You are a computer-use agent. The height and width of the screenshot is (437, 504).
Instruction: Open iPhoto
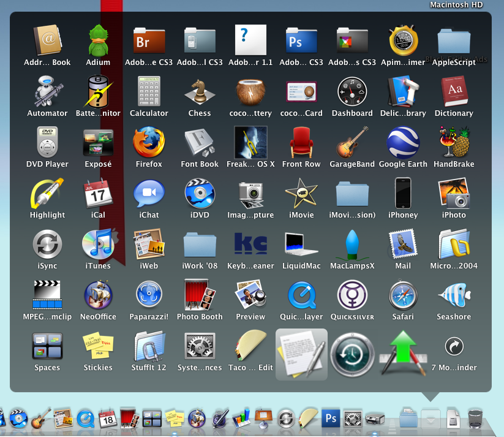click(x=454, y=192)
